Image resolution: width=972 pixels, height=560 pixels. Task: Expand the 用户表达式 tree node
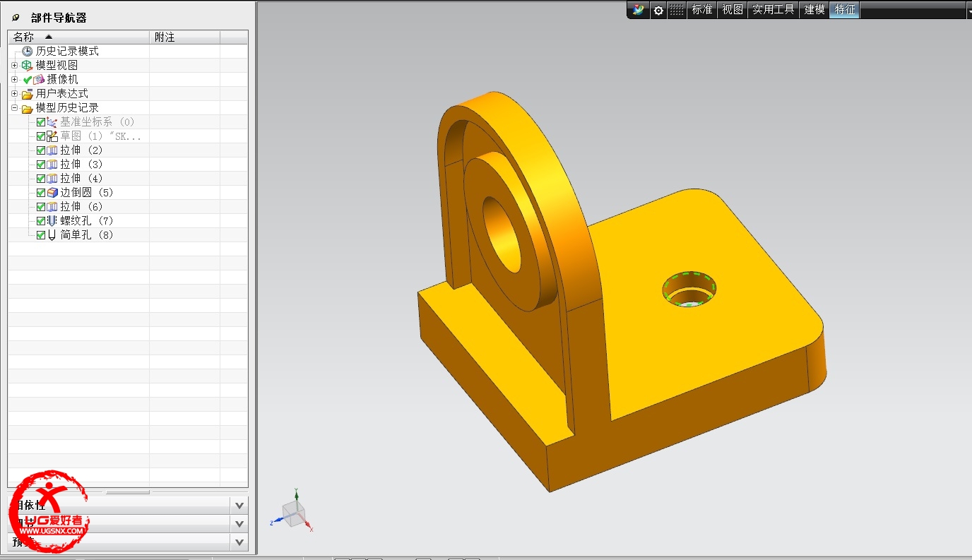(14, 93)
